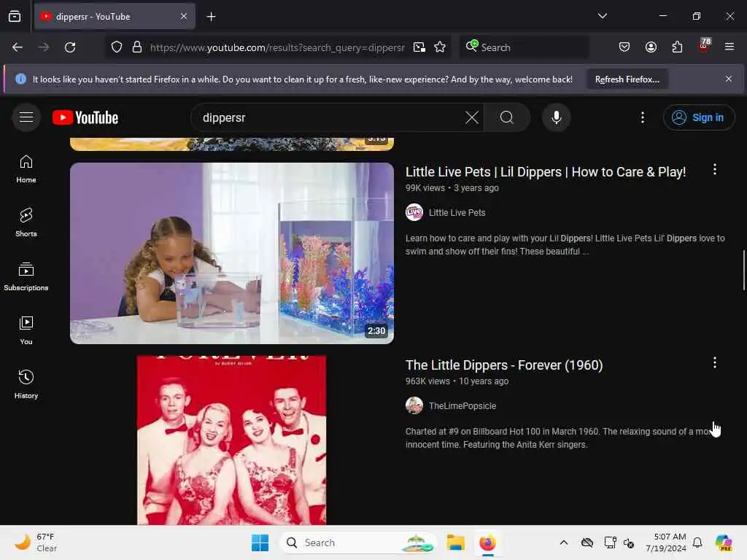The image size is (747, 560).
Task: Open File Explorer from the taskbar
Action: click(x=455, y=542)
